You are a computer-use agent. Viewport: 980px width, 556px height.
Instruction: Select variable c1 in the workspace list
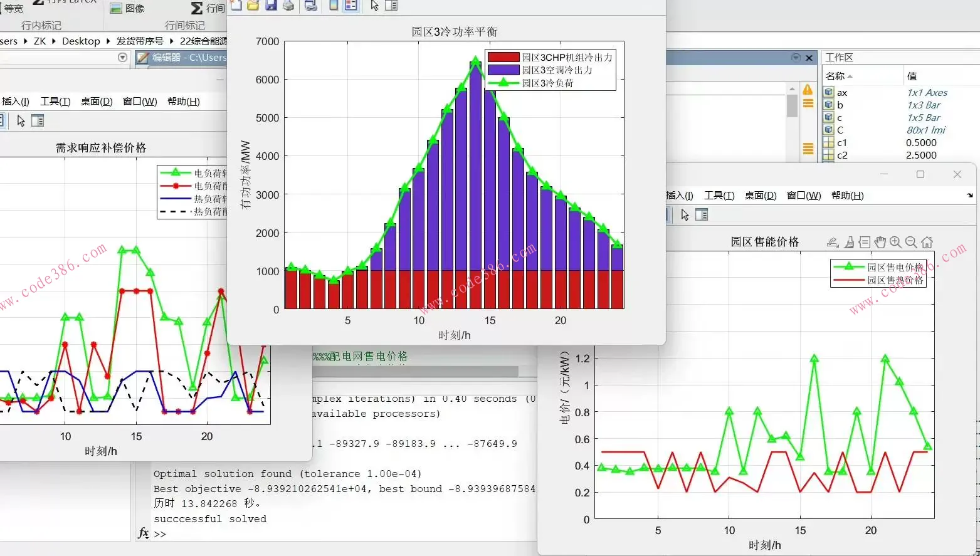842,143
